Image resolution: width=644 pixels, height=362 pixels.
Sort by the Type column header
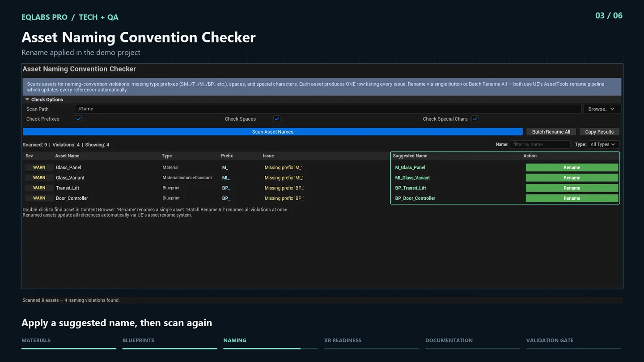tap(167, 156)
